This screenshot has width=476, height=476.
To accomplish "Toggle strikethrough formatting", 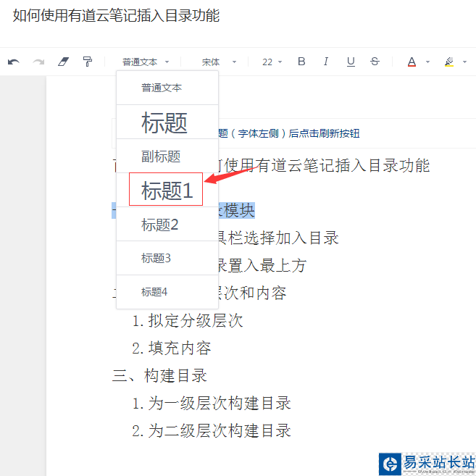I will click(x=375, y=62).
